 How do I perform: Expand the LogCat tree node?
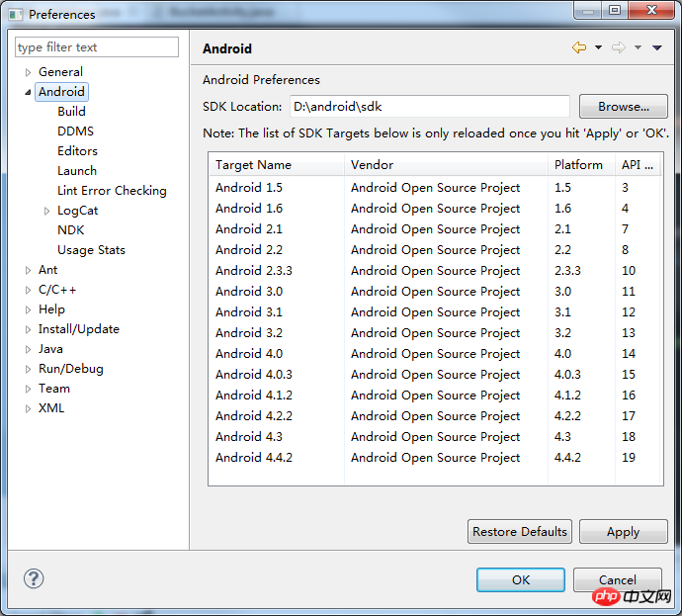47,211
